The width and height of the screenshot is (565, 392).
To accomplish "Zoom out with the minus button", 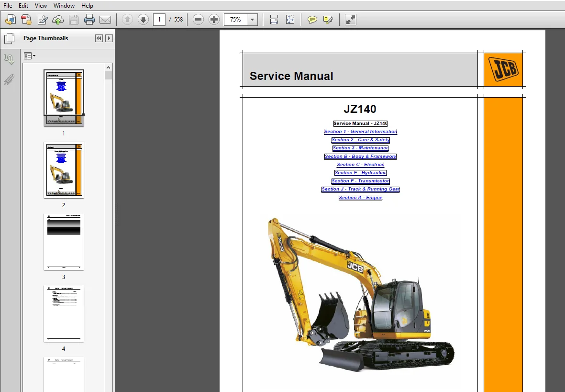I will tap(198, 20).
